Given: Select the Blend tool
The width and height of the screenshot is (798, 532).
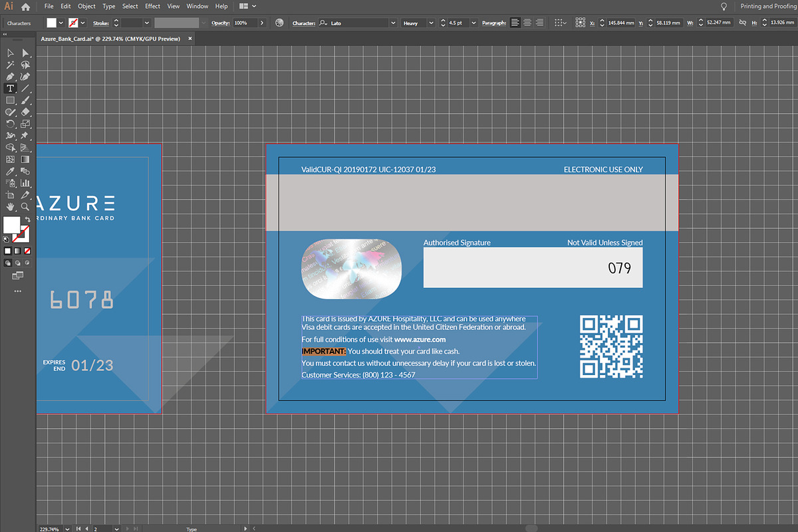Looking at the screenshot, I should (25, 172).
